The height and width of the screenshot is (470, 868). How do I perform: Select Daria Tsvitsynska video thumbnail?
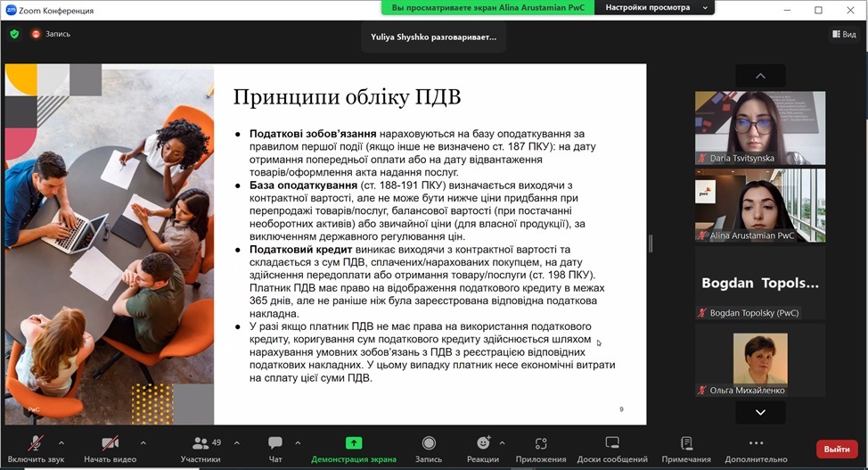[760, 128]
